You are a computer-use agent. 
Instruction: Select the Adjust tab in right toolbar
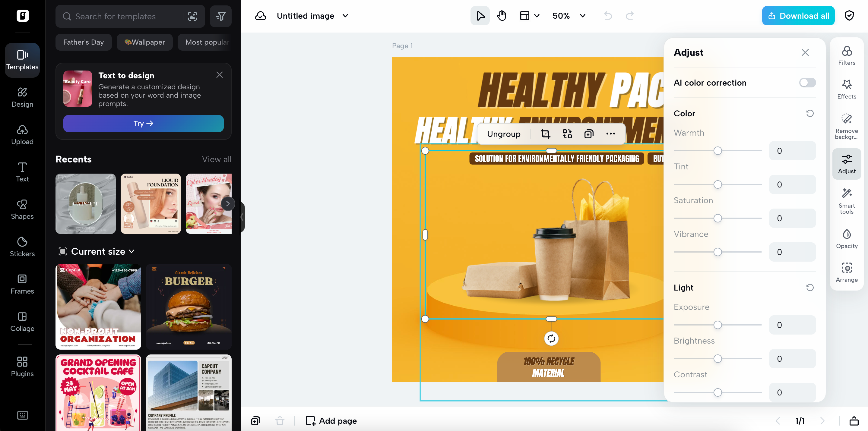tap(846, 164)
